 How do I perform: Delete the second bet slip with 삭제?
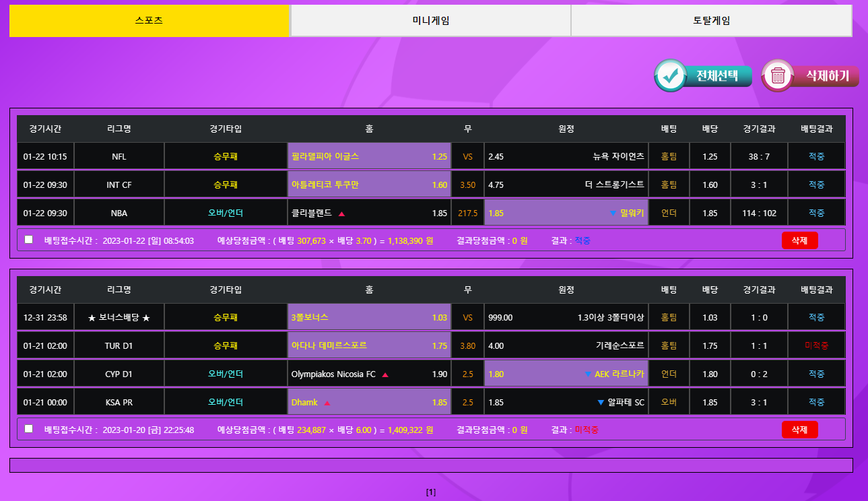[x=799, y=430]
